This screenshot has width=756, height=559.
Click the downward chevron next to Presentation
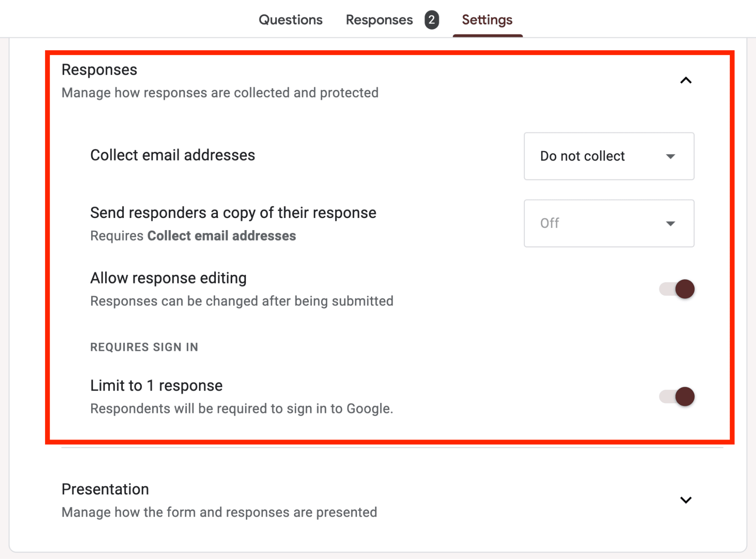click(x=686, y=500)
